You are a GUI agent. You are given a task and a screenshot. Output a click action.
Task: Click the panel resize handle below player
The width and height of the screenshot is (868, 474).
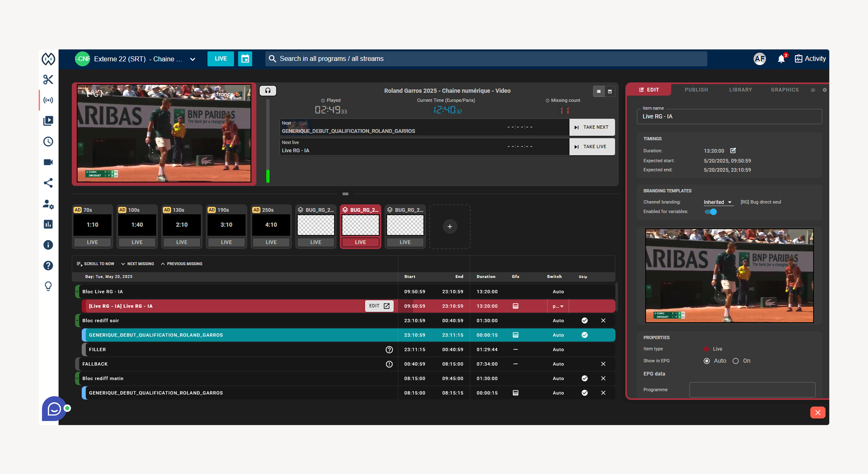tap(345, 194)
